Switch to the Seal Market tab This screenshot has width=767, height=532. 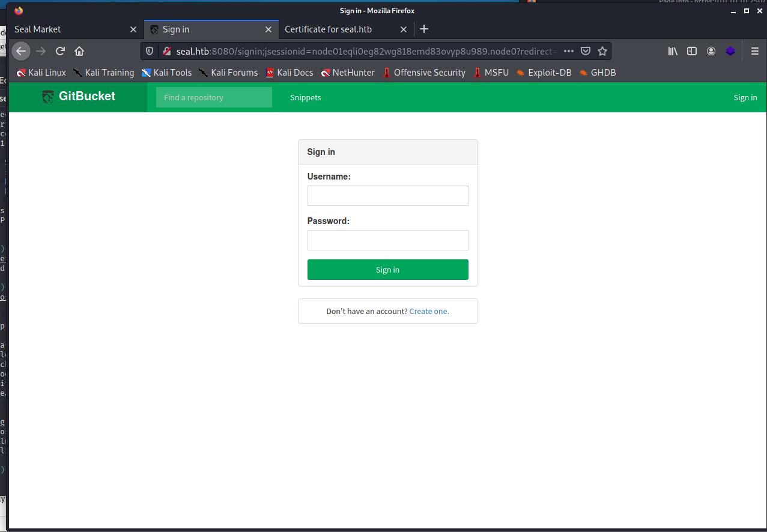pyautogui.click(x=66, y=29)
